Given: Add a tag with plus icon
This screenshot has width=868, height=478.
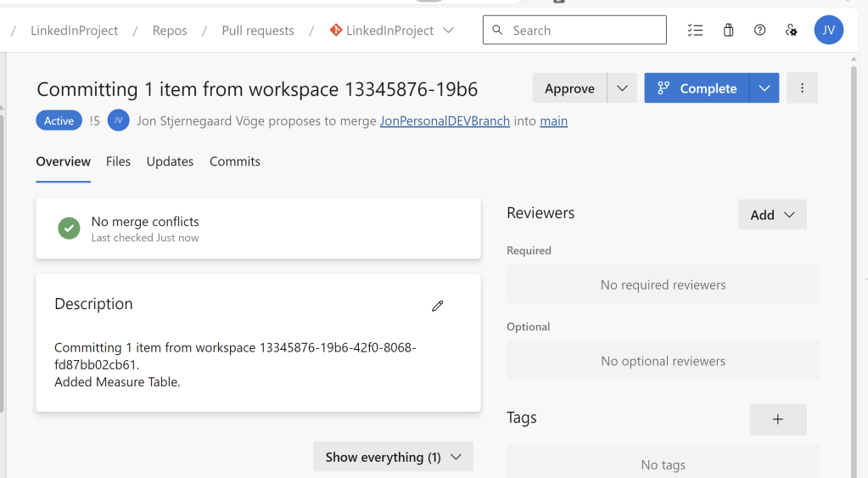Looking at the screenshot, I should tap(777, 419).
